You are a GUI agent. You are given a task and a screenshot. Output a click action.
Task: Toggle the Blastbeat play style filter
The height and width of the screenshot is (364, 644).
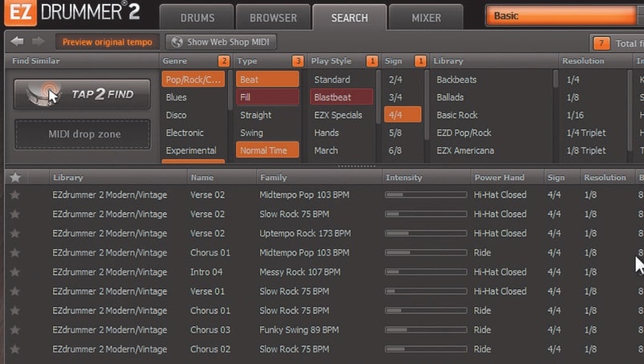341,97
